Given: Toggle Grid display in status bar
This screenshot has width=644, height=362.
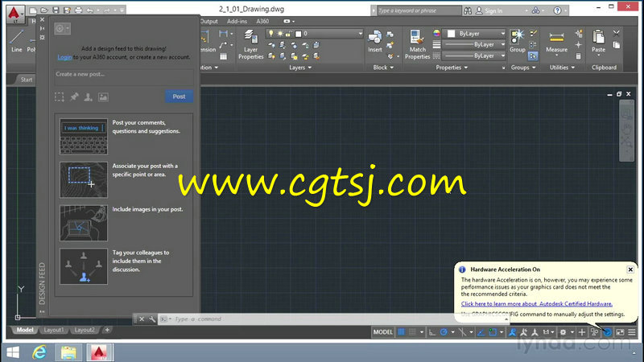Looking at the screenshot, I should (401, 332).
